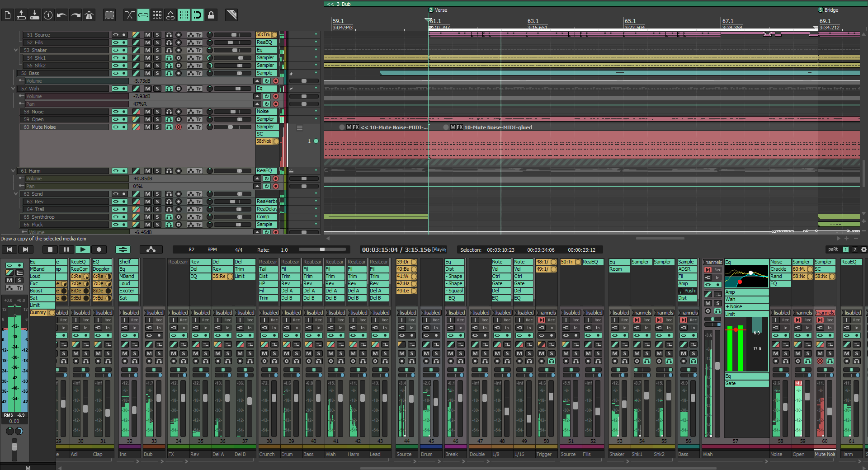Click the green Play button

tap(83, 249)
